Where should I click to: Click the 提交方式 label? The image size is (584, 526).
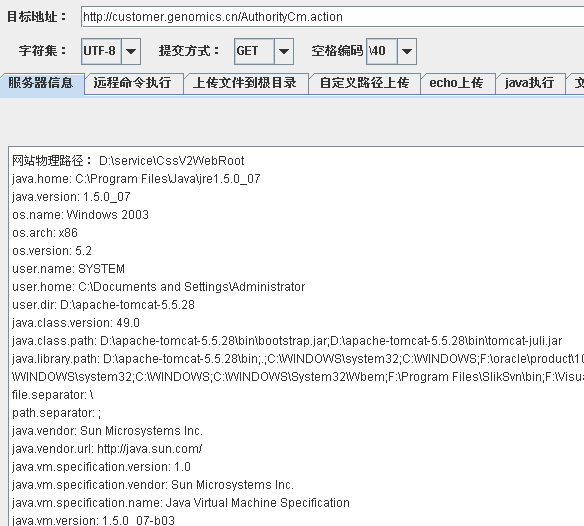tap(189, 51)
